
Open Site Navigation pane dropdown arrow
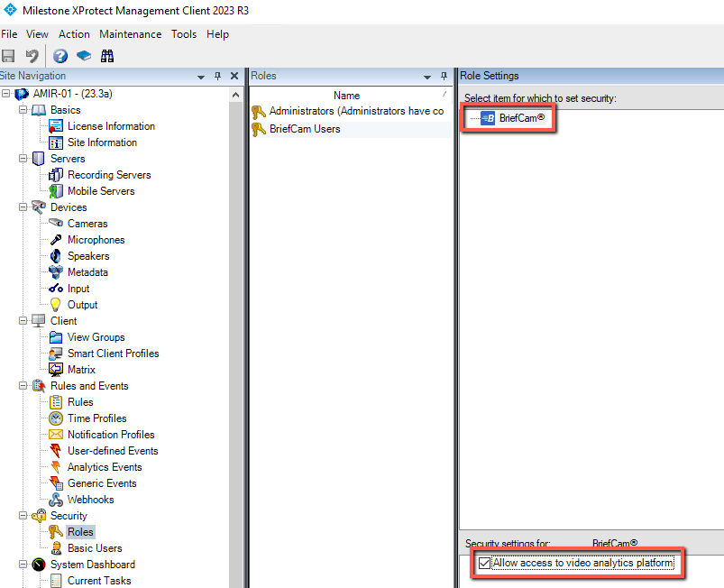click(x=201, y=77)
